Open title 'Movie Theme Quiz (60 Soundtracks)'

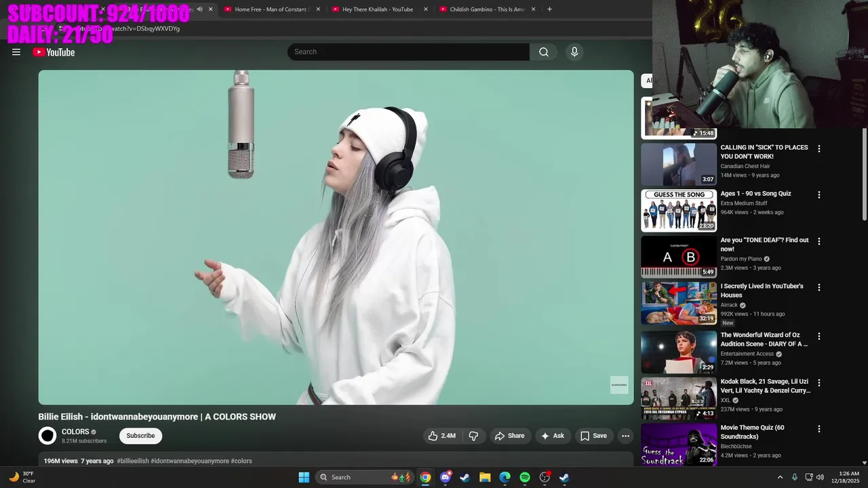(752, 432)
